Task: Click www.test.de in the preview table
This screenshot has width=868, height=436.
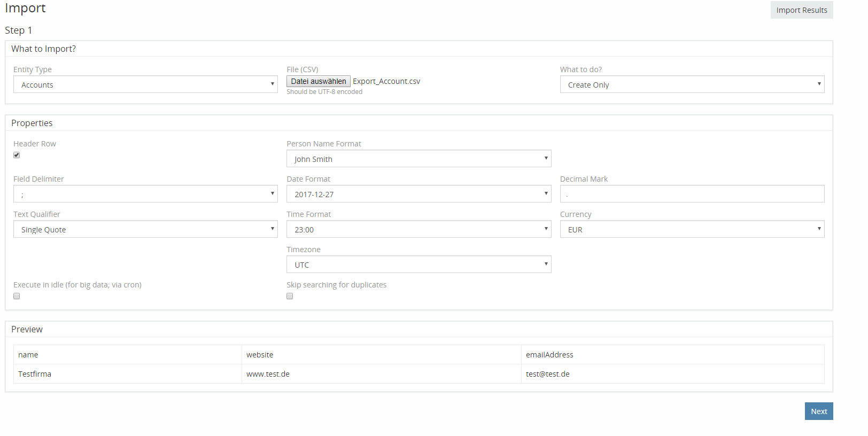Action: coord(268,374)
